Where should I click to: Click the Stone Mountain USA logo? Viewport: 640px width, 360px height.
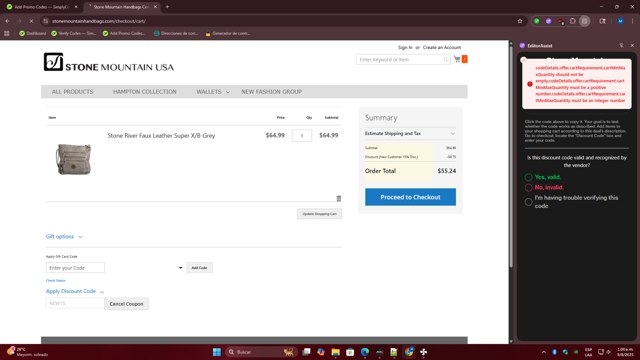(x=109, y=62)
